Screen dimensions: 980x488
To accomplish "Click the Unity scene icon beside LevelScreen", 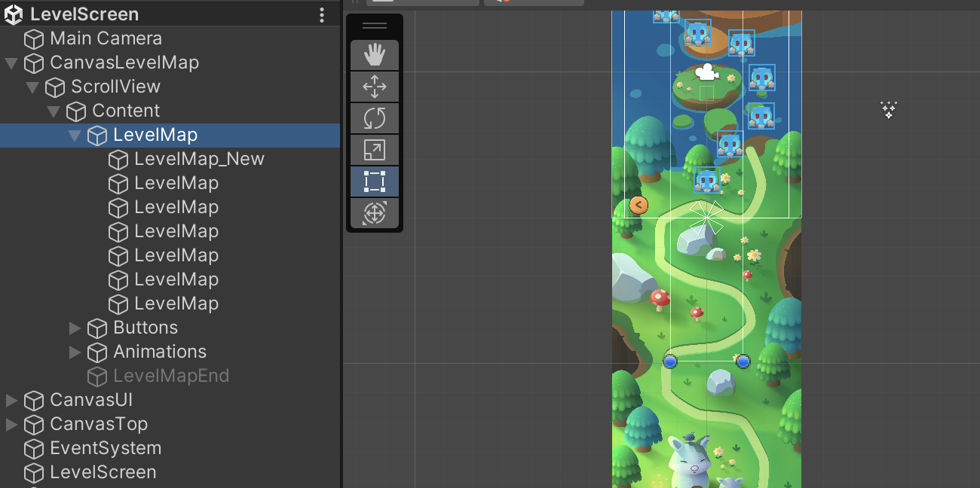I will [x=14, y=14].
